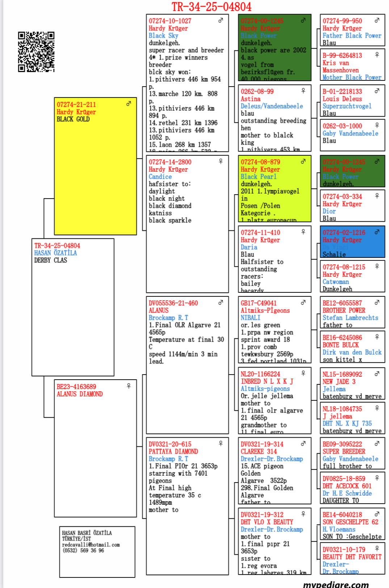Viewport: 389px width, 588px height.
Task: Click female symbol in Candice box
Action: (221, 161)
